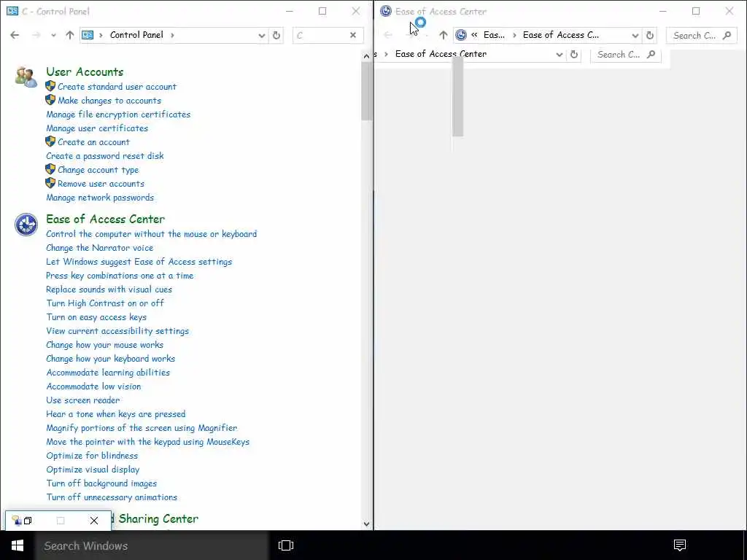This screenshot has height=560, width=747.
Task: Clear the Control Panel search box text
Action: [353, 35]
